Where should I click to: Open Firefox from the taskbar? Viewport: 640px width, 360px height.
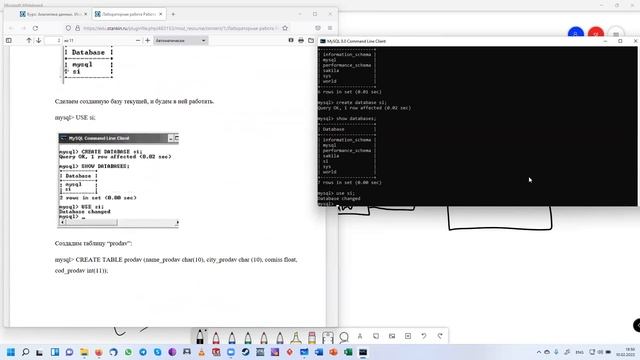tap(98, 352)
